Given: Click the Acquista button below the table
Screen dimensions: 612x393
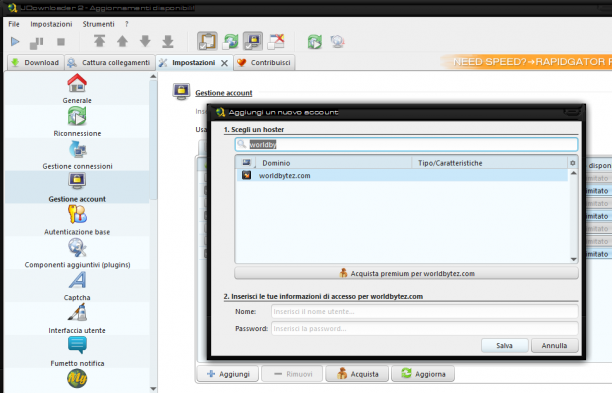Looking at the screenshot, I should pos(357,374).
